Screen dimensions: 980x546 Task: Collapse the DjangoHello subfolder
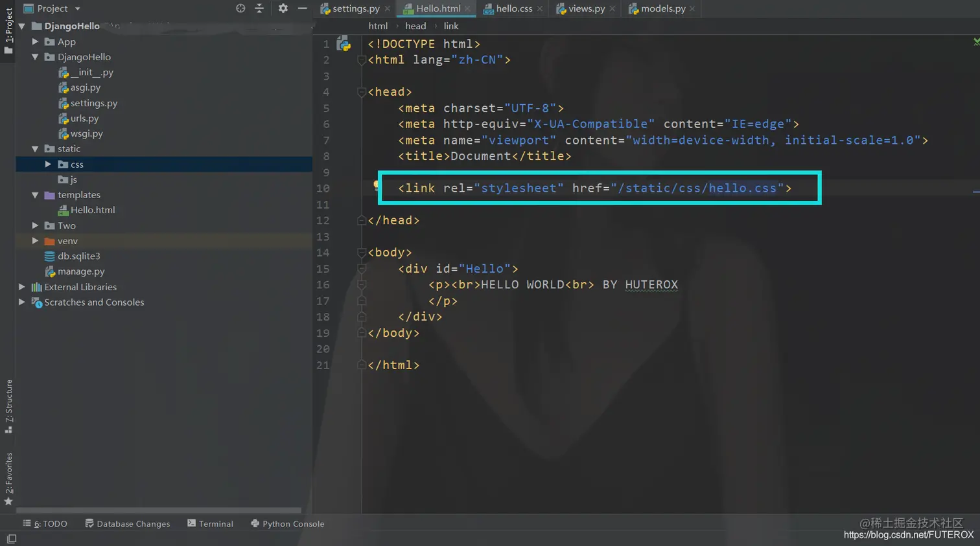(x=36, y=57)
